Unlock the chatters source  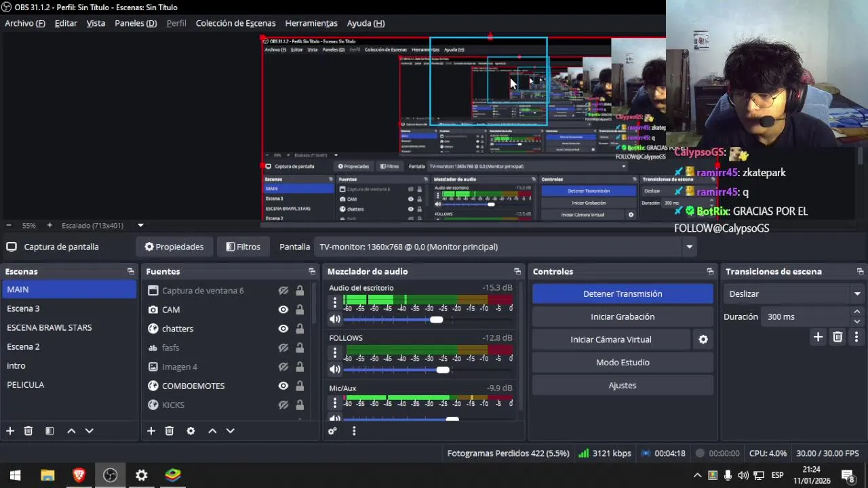pos(300,329)
